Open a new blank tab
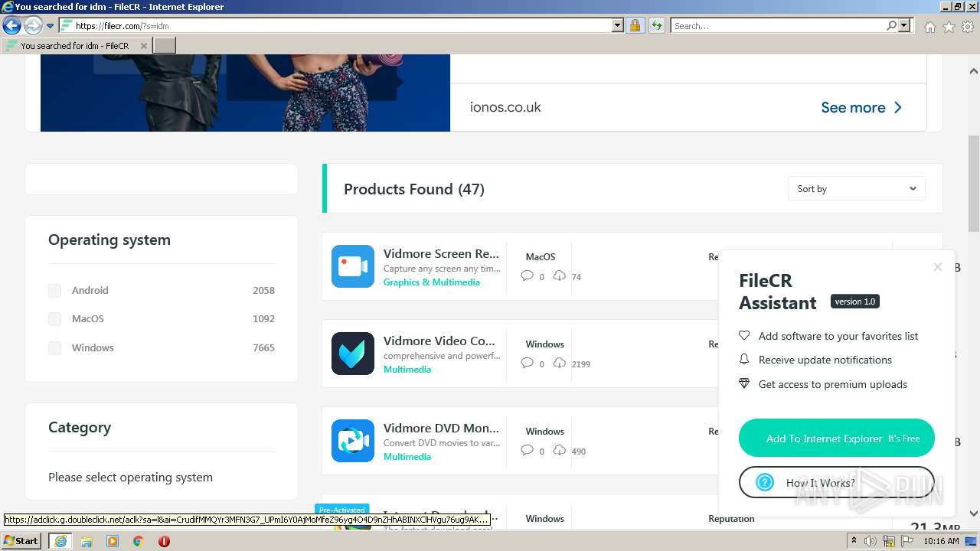Screen dimensions: 980x551 coord(165,46)
